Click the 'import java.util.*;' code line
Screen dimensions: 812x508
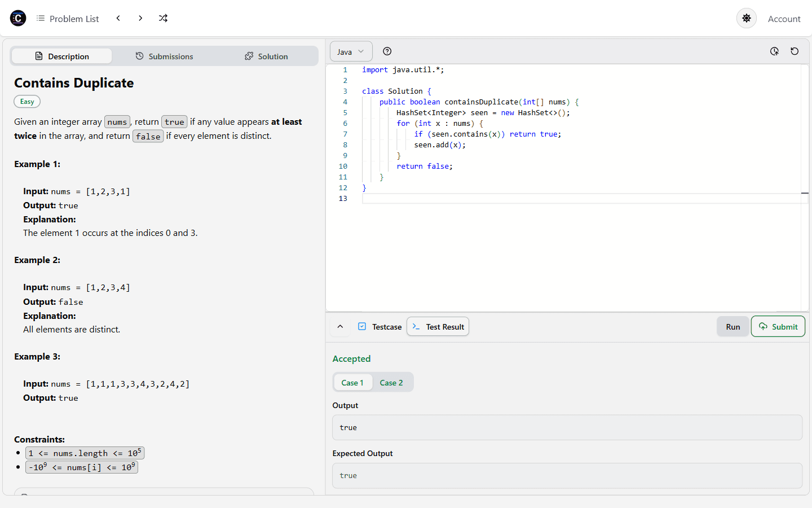click(403, 70)
